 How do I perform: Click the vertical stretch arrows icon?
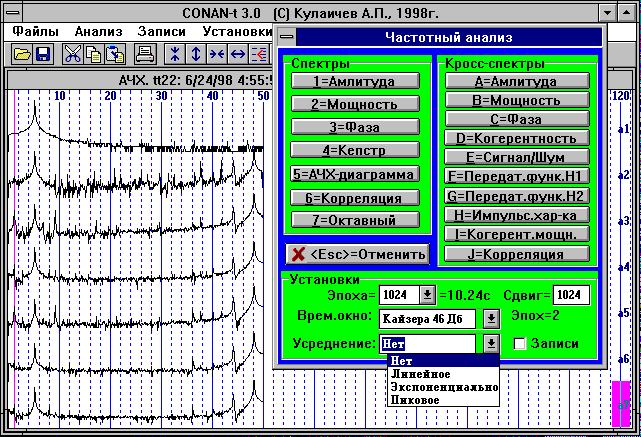pyautogui.click(x=196, y=54)
